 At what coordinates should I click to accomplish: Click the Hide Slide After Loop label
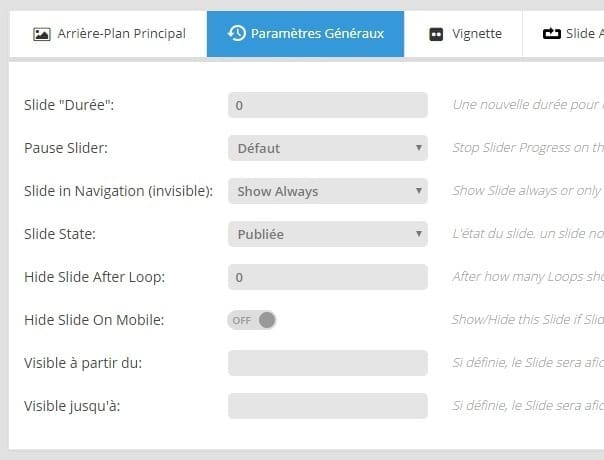pyautogui.click(x=94, y=277)
